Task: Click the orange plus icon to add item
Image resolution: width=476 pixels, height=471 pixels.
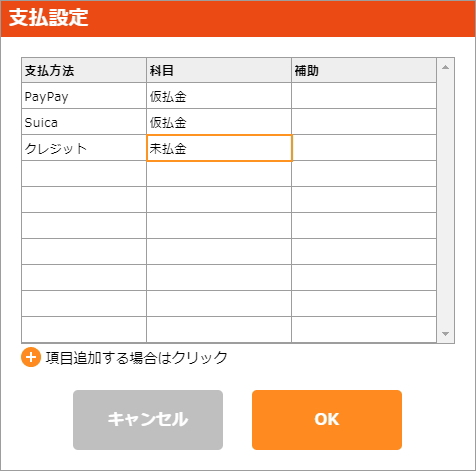Action: click(31, 357)
